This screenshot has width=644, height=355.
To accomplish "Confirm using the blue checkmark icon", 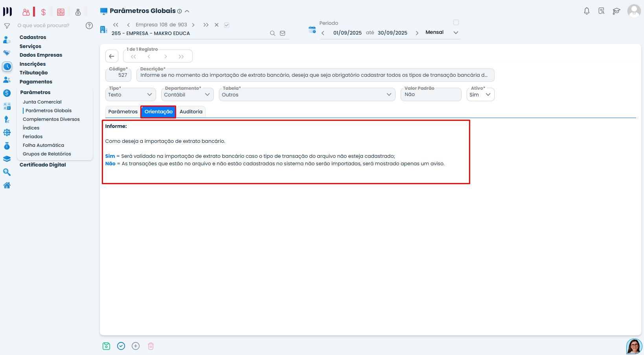I will 121,346.
